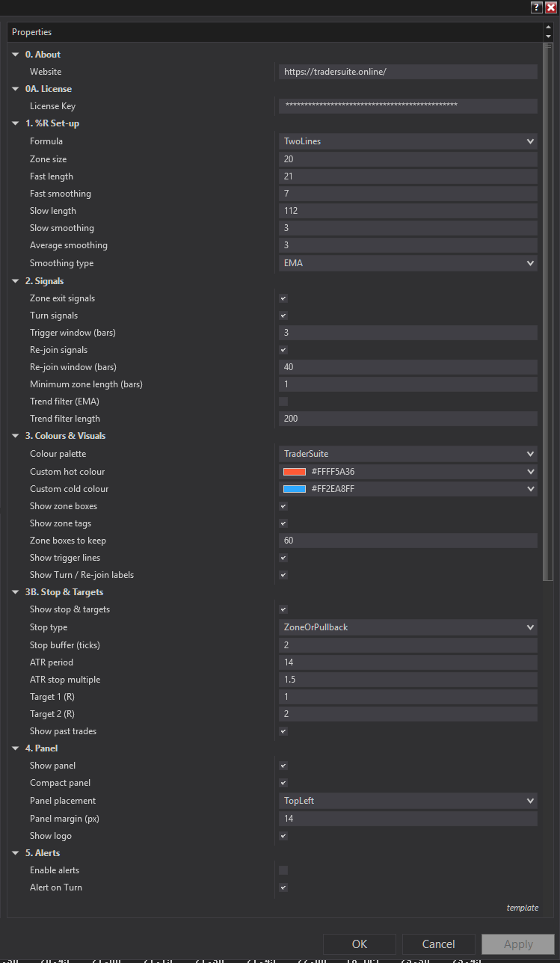This screenshot has width=560, height=963.
Task: Enable the Enable alerts checkbox
Action: (x=283, y=870)
